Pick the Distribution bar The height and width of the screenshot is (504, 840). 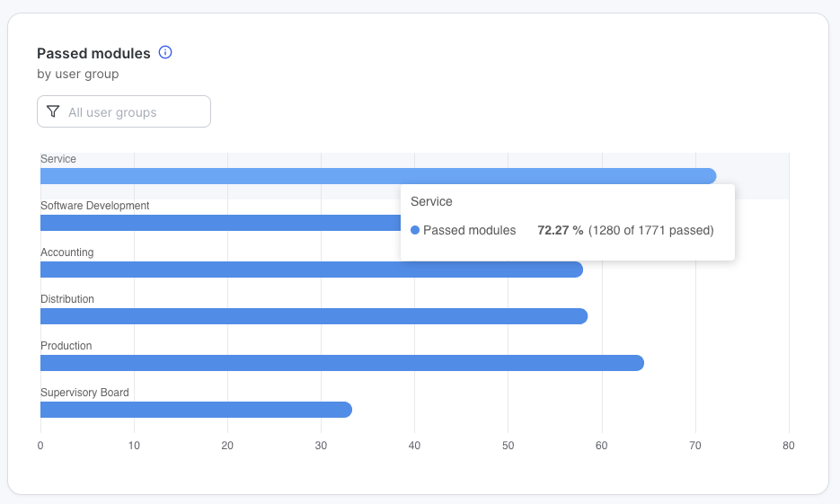[x=314, y=316]
